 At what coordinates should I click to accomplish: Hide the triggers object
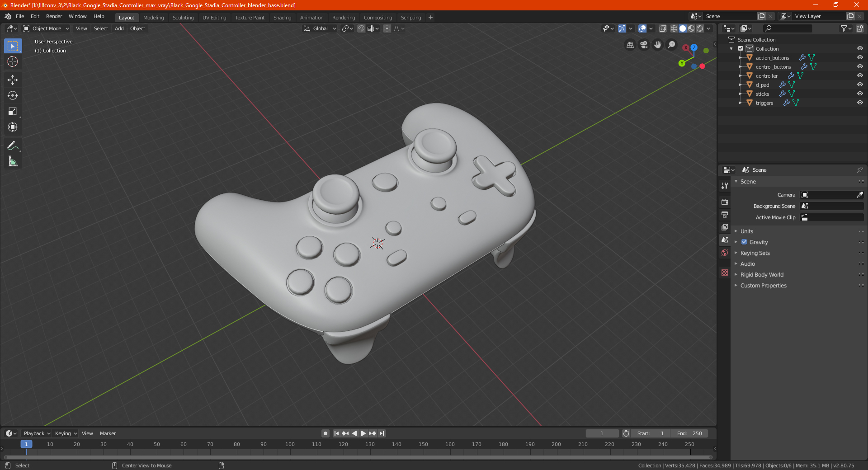(x=860, y=103)
